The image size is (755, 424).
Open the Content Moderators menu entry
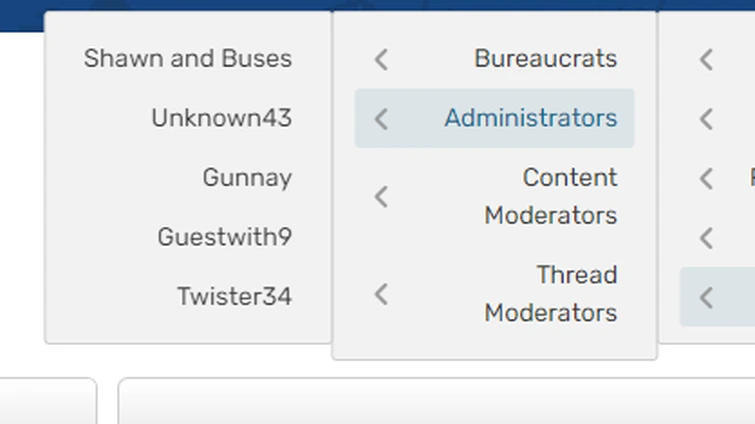click(x=550, y=196)
